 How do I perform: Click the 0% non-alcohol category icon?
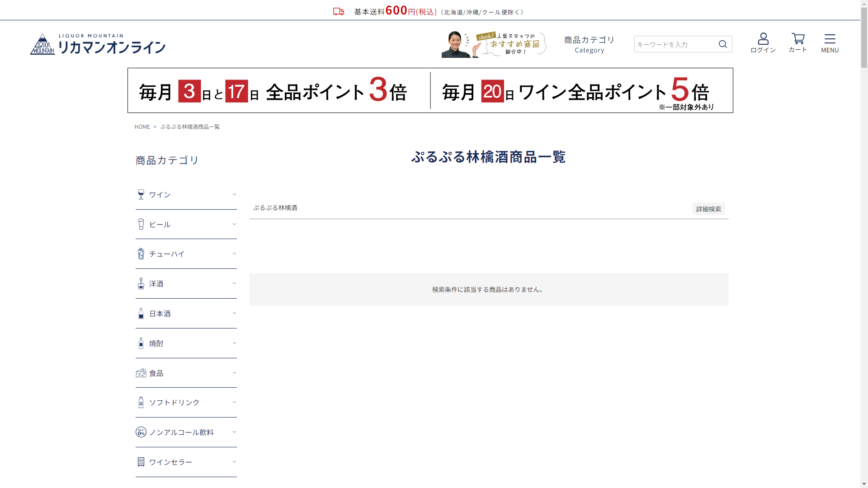pos(141,432)
